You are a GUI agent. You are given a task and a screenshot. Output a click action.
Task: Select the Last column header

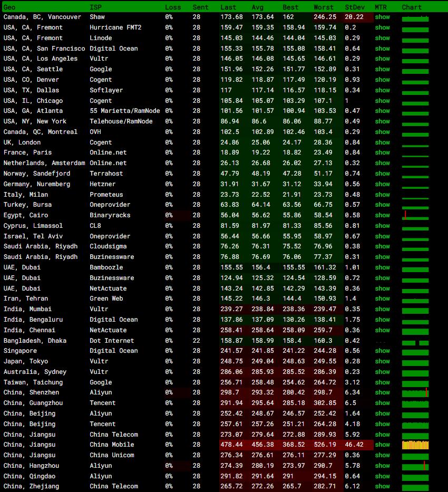(x=228, y=7)
